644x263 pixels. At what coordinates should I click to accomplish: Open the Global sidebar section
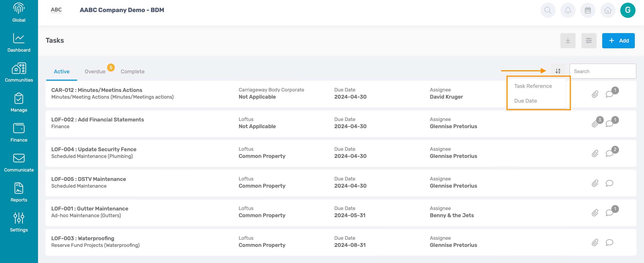(x=19, y=13)
